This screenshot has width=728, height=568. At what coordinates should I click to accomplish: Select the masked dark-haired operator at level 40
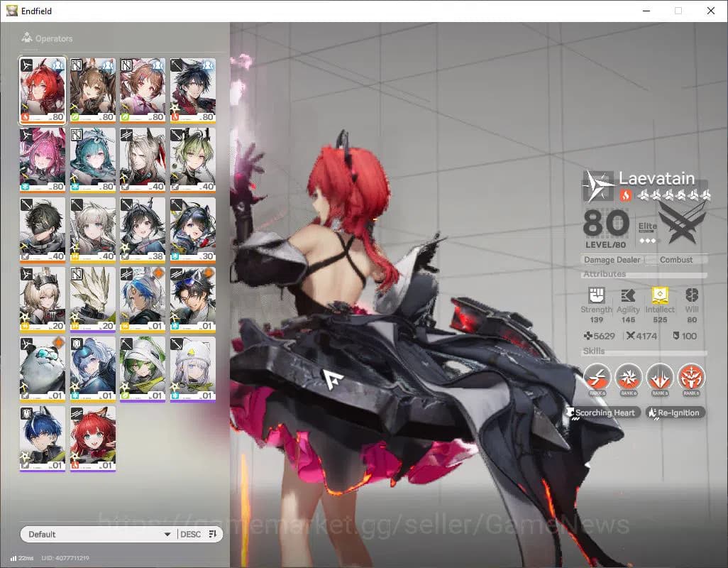[x=43, y=229]
